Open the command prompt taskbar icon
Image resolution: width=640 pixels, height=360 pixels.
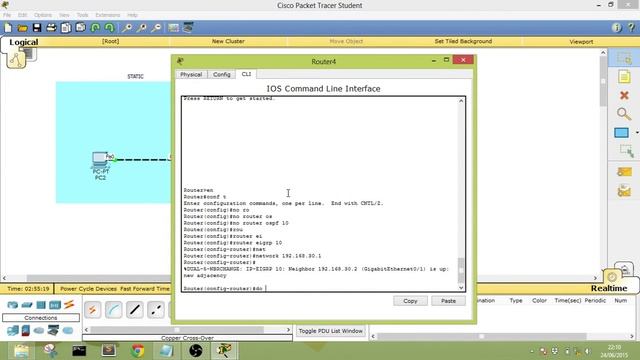click(x=79, y=350)
